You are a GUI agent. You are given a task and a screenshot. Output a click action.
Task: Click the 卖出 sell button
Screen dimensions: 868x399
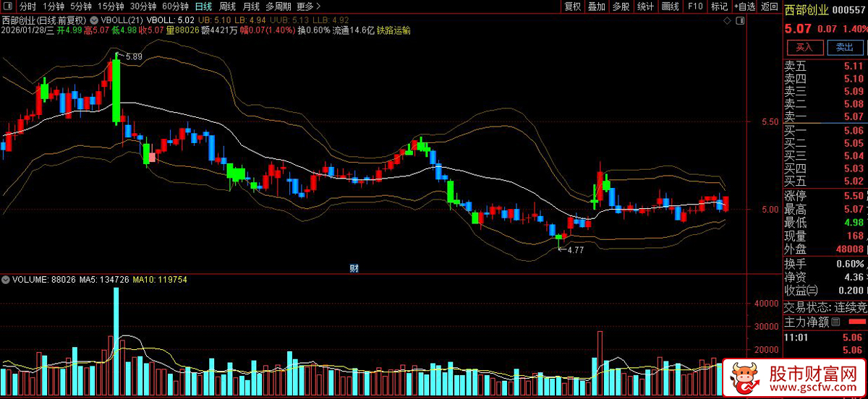(x=844, y=47)
